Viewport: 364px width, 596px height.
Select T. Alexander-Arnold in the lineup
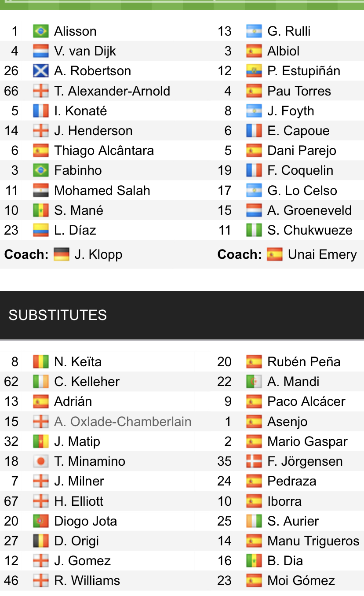coord(112,91)
